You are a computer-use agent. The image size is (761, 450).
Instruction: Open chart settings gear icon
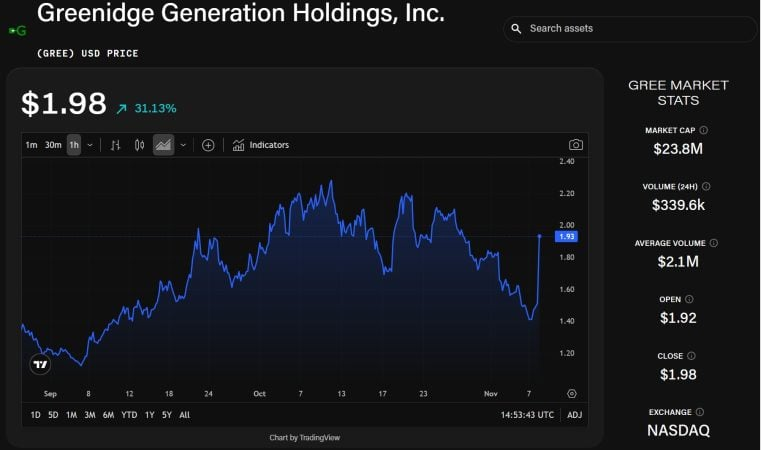tap(571, 394)
